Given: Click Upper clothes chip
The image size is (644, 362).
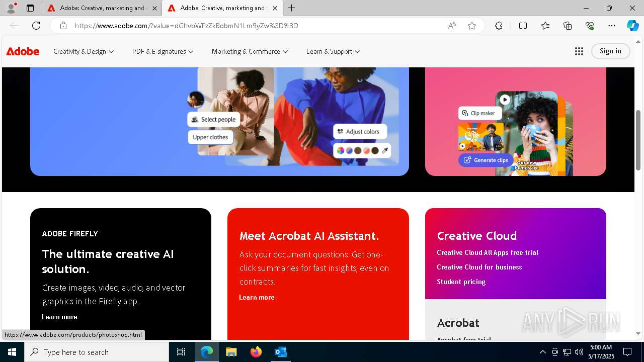Looking at the screenshot, I should [210, 137].
